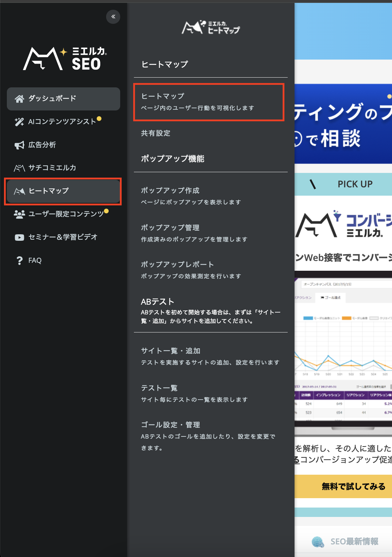This screenshot has height=557, width=392.
Task: Open ゴール設定・管理 entry
Action: point(208,436)
